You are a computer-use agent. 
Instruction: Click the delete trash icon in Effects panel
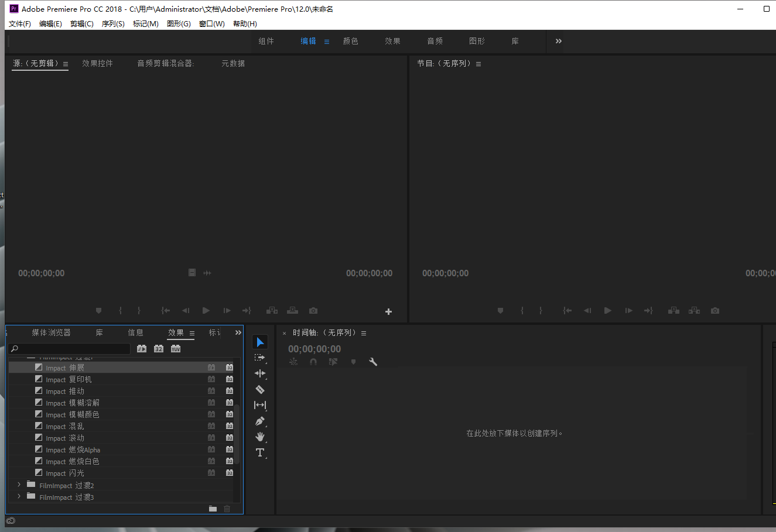[227, 509]
